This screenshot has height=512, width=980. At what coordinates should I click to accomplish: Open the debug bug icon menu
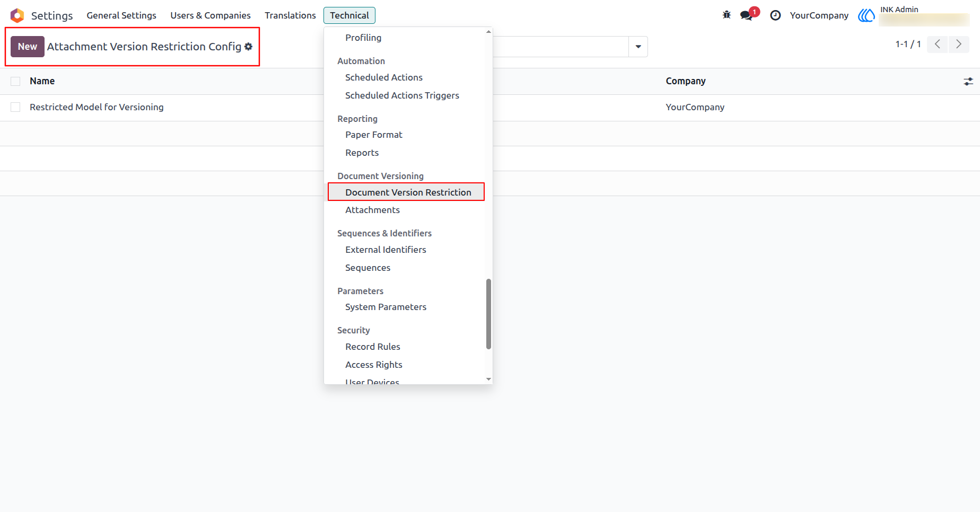[727, 15]
